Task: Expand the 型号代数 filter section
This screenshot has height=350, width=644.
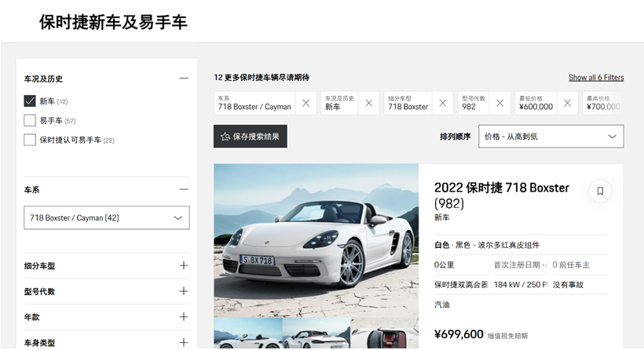Action: pos(184,291)
